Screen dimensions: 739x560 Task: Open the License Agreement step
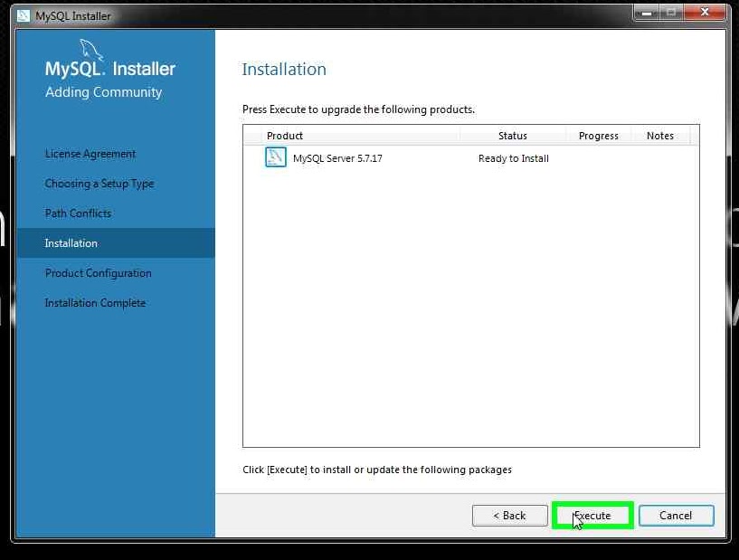(x=90, y=154)
